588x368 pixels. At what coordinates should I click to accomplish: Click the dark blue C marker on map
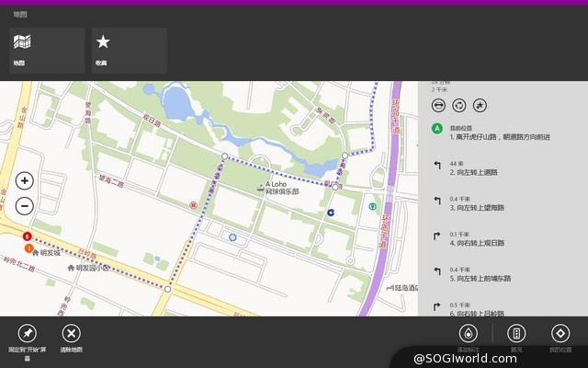pos(331,213)
